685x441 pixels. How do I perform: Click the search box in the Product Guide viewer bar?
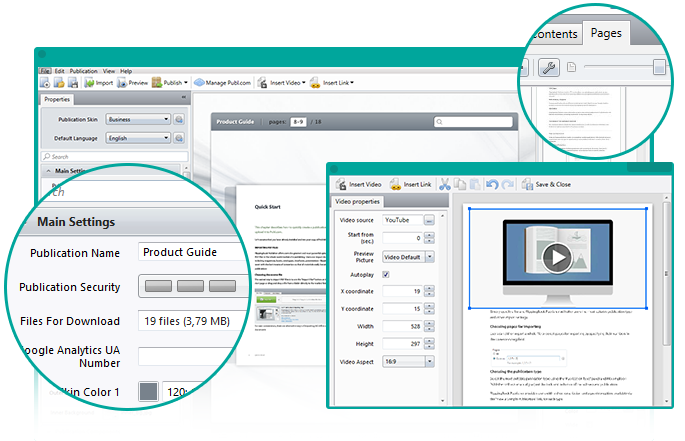point(473,122)
